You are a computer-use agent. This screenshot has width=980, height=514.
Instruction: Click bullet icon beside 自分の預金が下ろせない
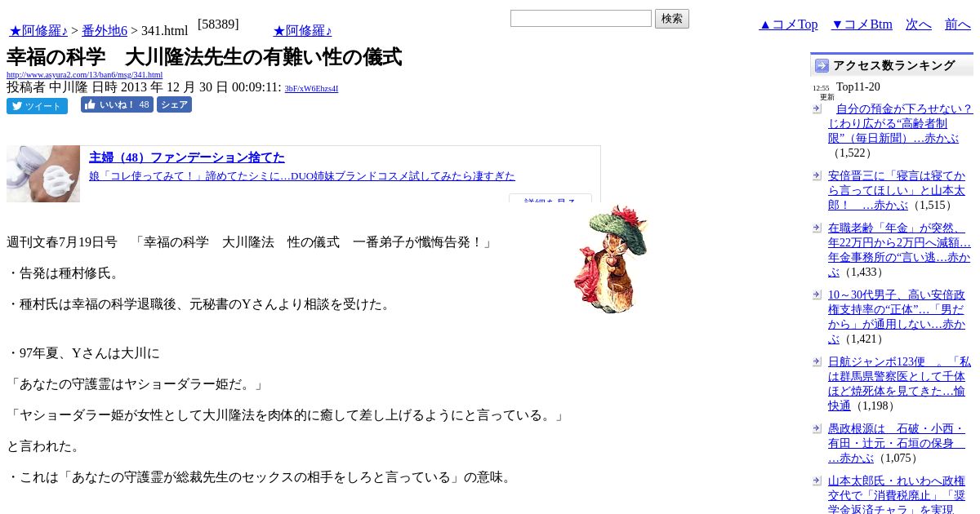817,109
